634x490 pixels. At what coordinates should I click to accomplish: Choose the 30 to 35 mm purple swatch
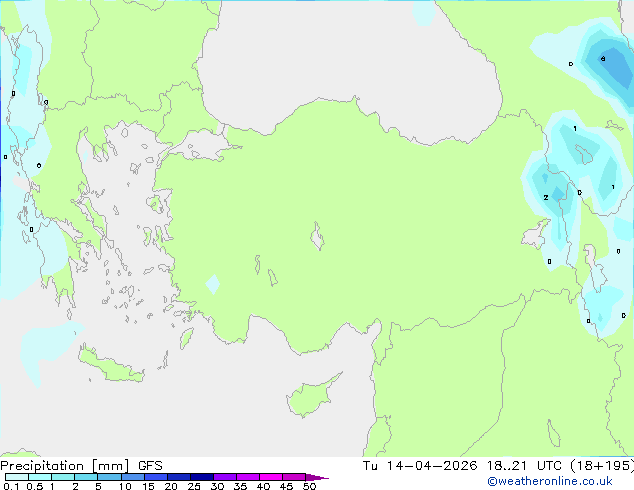[225, 477]
